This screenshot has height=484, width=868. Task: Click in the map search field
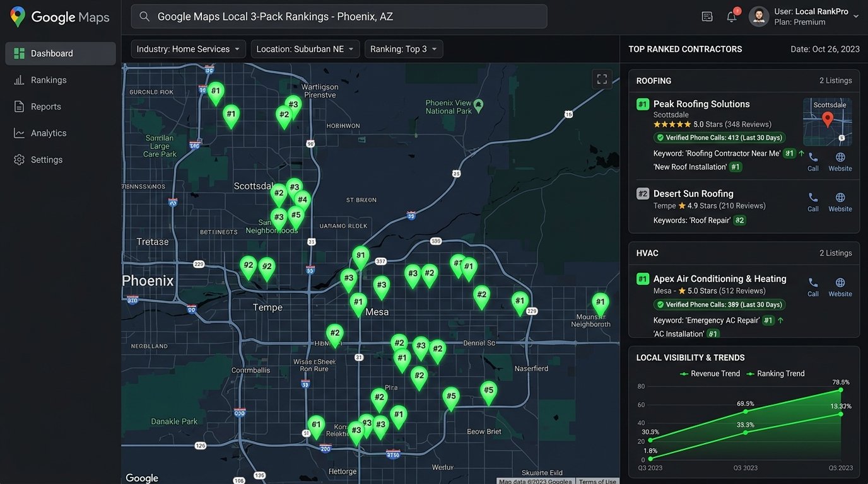pyautogui.click(x=339, y=16)
